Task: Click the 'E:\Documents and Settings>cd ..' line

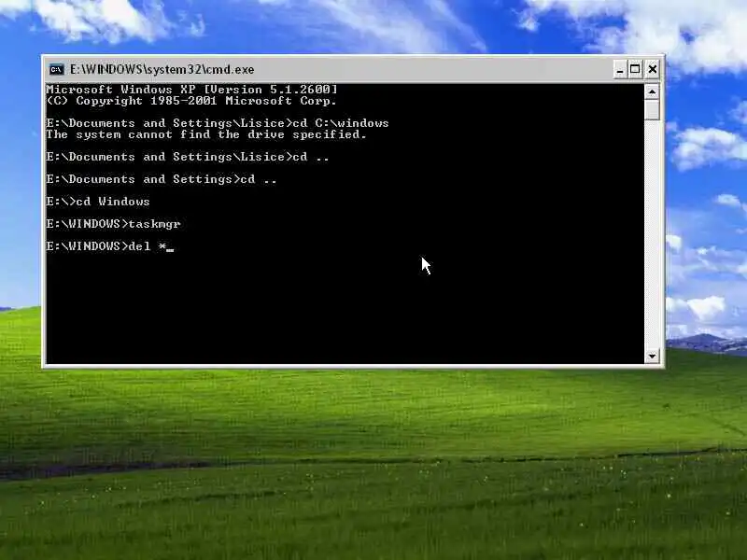Action: click(x=162, y=179)
